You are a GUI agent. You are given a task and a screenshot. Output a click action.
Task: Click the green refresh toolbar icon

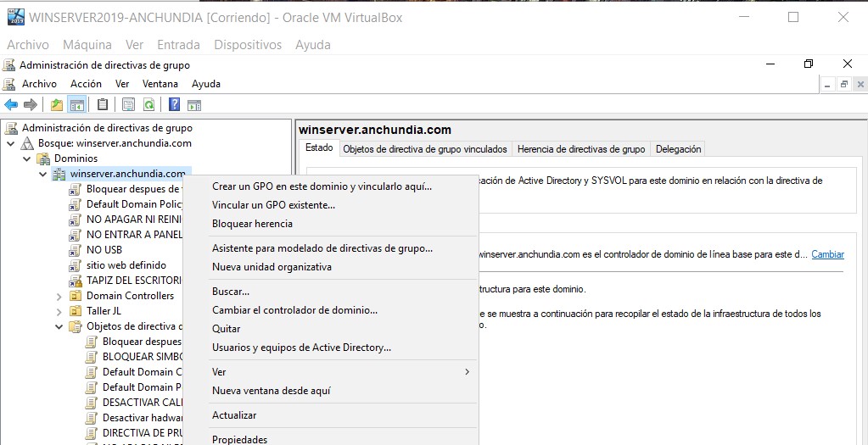(148, 104)
